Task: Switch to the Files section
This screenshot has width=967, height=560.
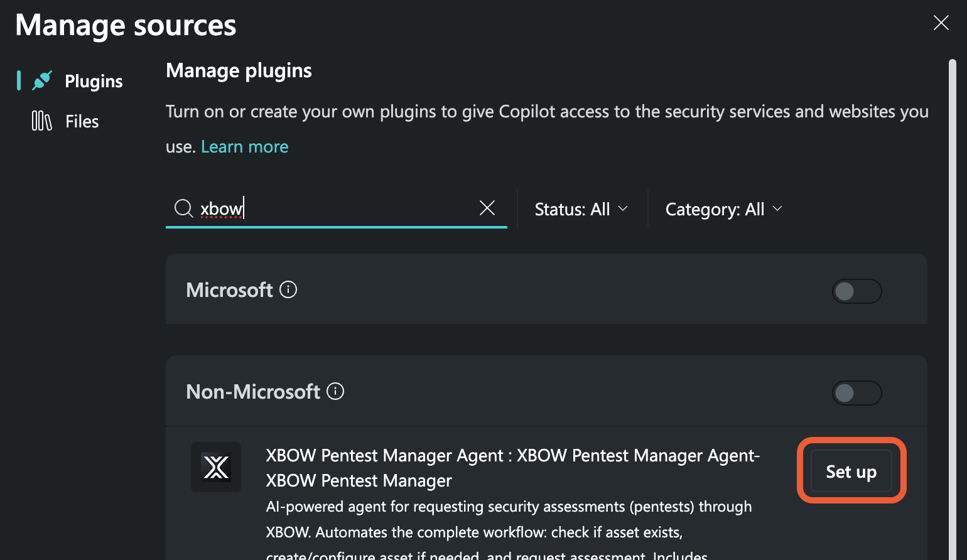Action: click(x=81, y=121)
